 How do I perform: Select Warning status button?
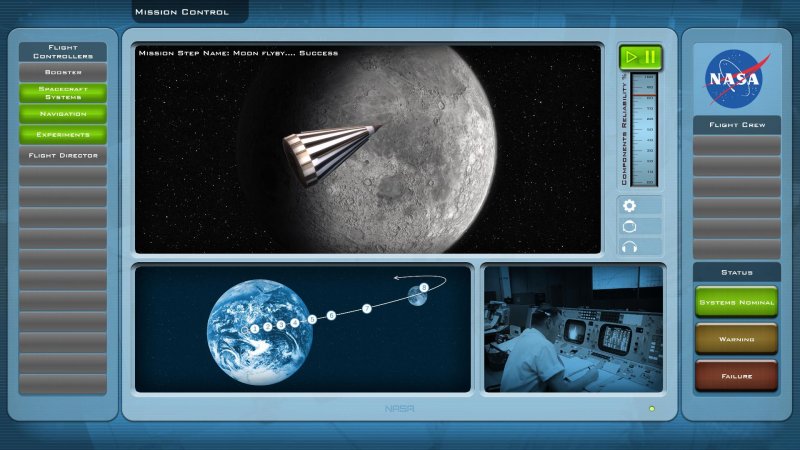(x=737, y=339)
